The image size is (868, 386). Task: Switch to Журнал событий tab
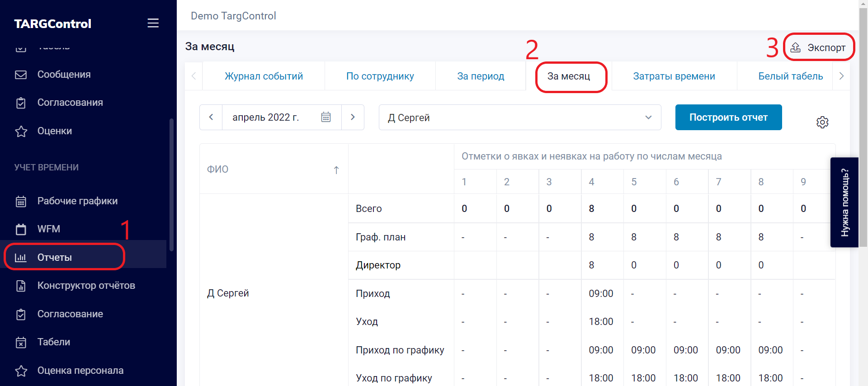[264, 76]
